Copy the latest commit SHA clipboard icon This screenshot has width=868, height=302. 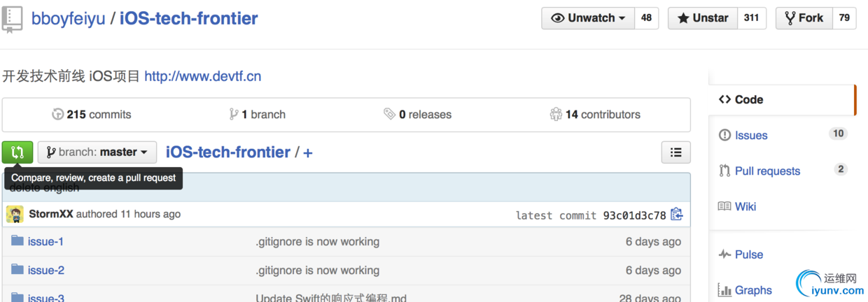pos(676,215)
